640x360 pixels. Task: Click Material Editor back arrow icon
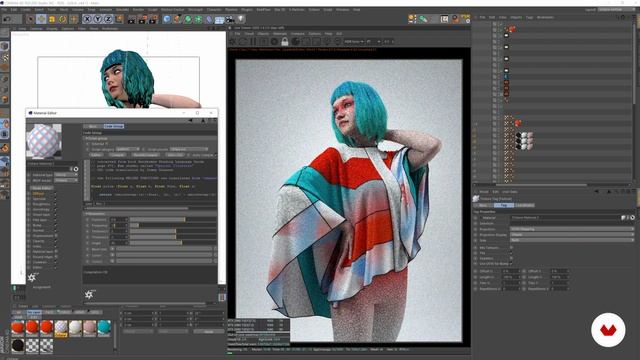click(x=190, y=121)
